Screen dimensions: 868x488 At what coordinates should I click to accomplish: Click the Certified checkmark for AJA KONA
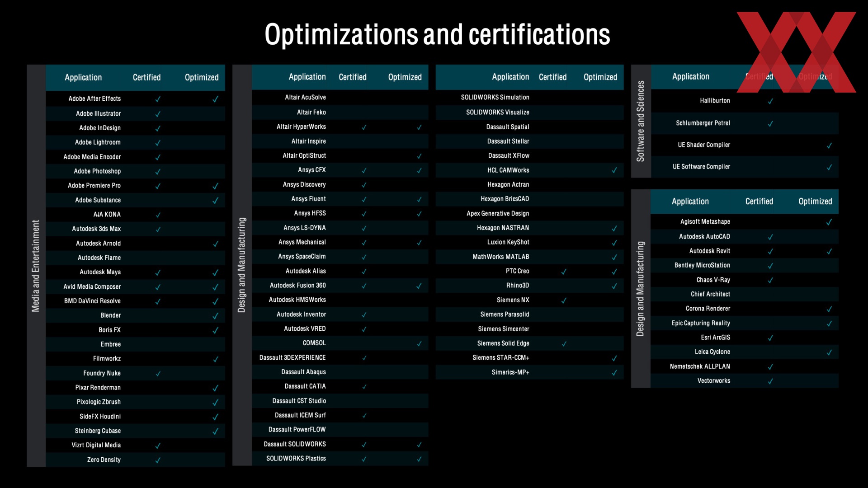point(158,215)
